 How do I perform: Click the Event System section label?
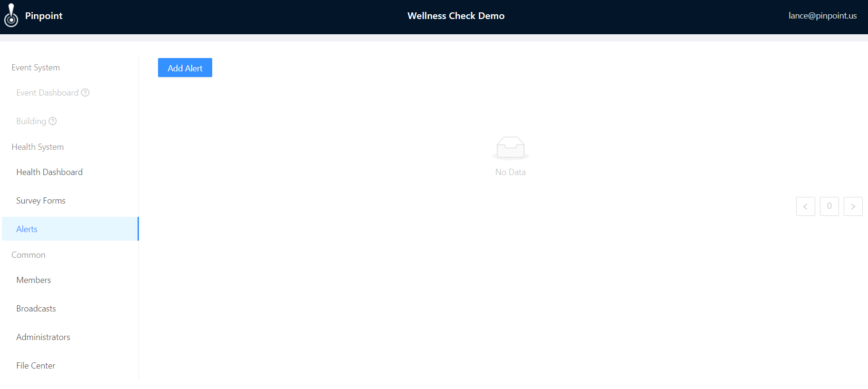coord(36,68)
